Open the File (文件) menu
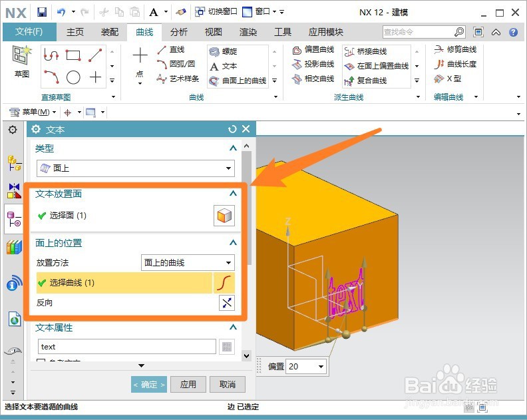 click(29, 32)
